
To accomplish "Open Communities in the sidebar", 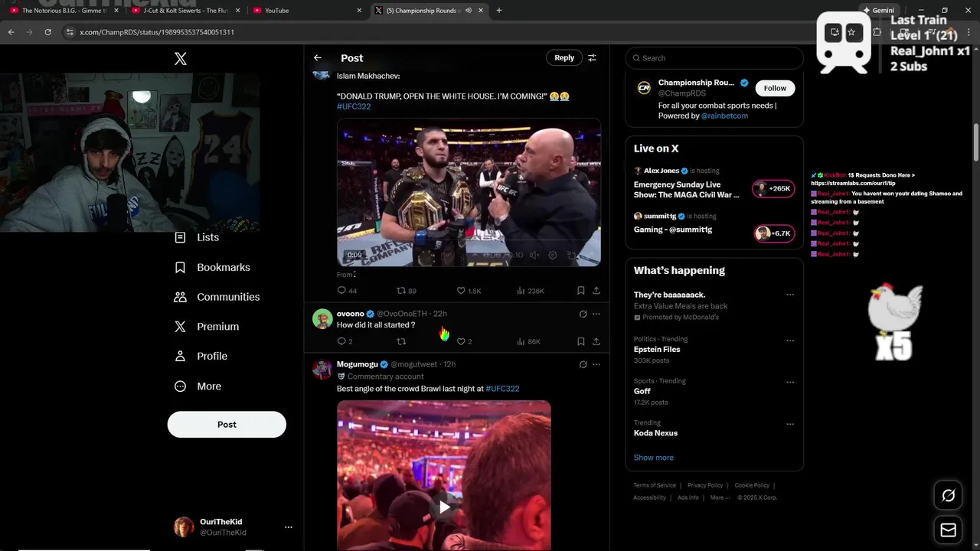I will pos(217,297).
